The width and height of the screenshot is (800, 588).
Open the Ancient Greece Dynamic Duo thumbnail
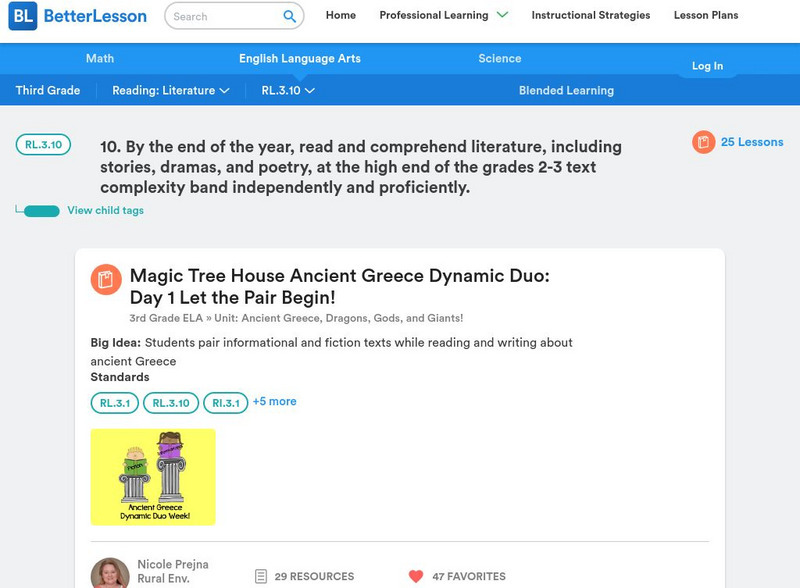pos(153,477)
